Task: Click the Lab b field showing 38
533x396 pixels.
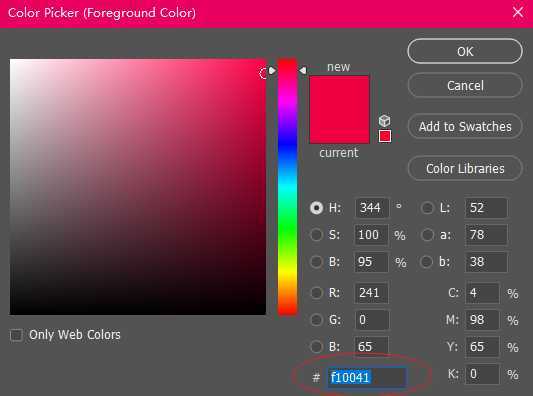Action: 486,262
